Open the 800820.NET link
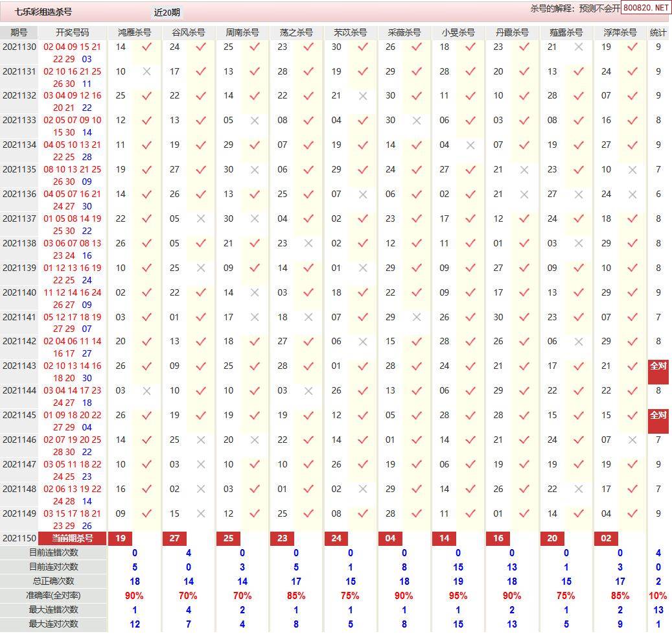The height and width of the screenshot is (636, 672). click(645, 8)
